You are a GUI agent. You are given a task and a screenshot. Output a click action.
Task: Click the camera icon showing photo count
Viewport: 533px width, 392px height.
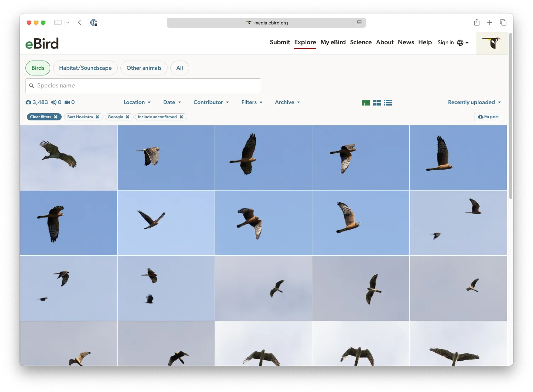[x=29, y=102]
